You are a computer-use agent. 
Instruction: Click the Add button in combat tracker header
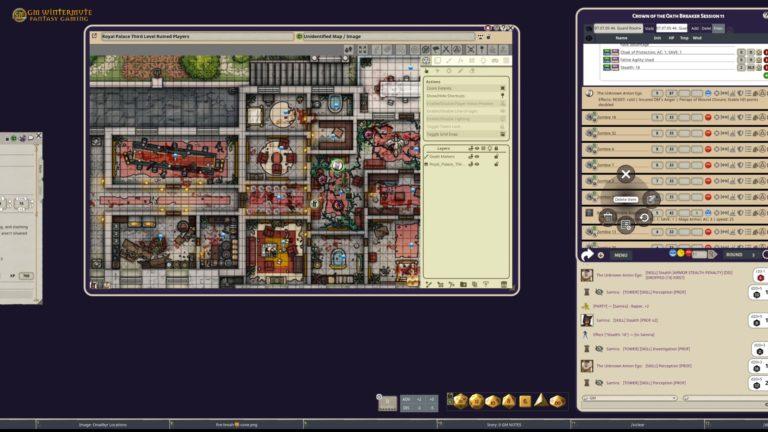coord(695,28)
